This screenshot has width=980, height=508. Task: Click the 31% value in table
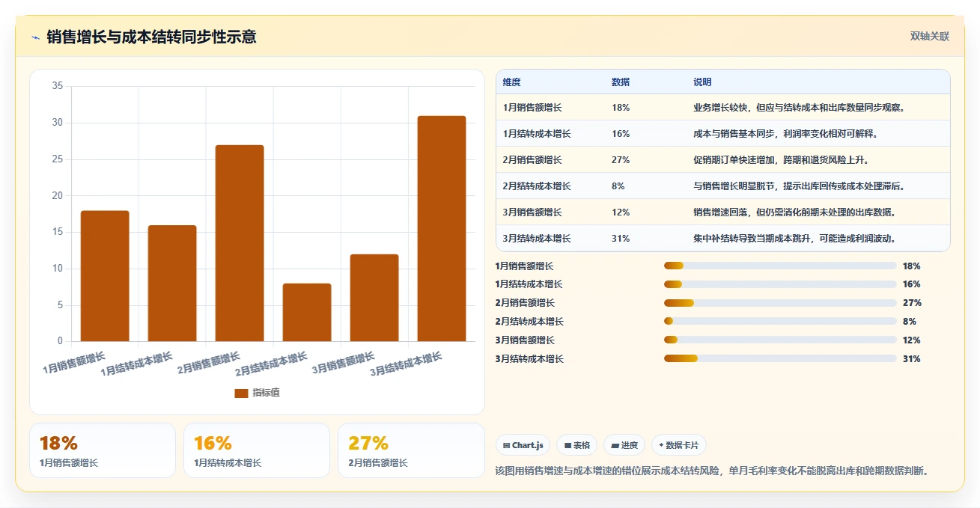click(x=621, y=239)
